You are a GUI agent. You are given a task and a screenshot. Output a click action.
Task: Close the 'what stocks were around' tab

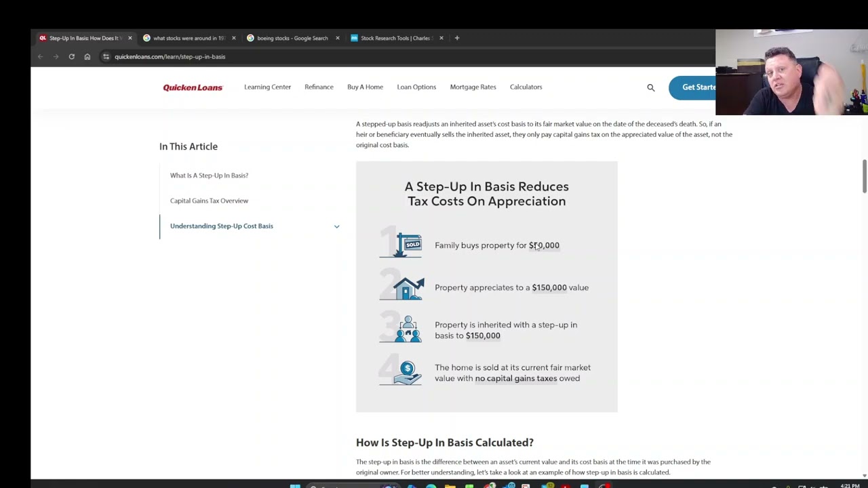[234, 38]
